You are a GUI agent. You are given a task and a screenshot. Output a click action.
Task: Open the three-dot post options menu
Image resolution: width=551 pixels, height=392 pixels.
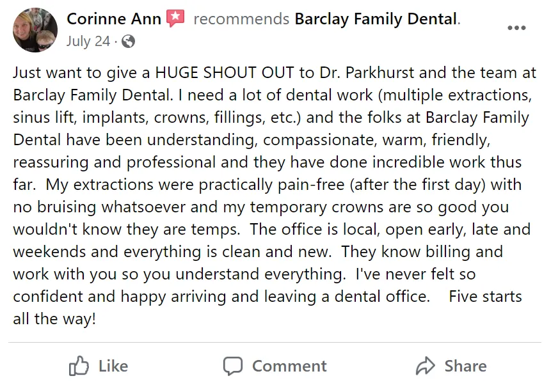point(516,27)
